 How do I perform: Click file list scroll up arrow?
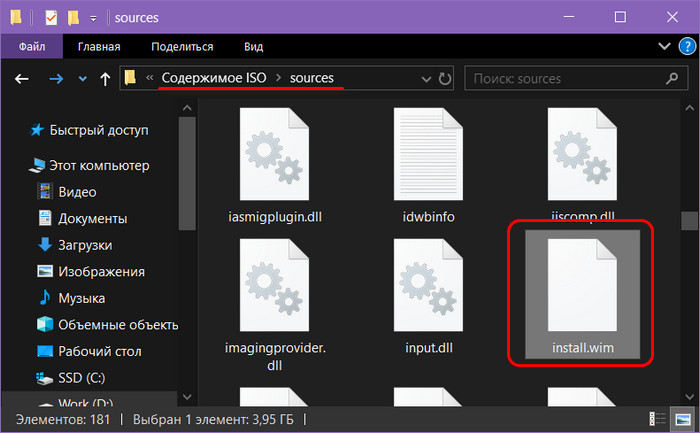(x=689, y=108)
